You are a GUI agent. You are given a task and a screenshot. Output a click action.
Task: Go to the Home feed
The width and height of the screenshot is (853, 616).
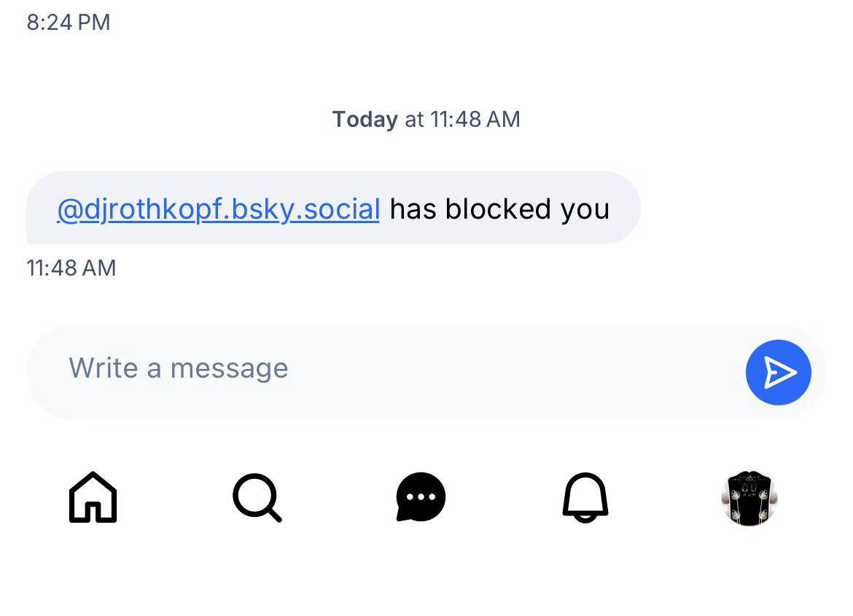[93, 497]
